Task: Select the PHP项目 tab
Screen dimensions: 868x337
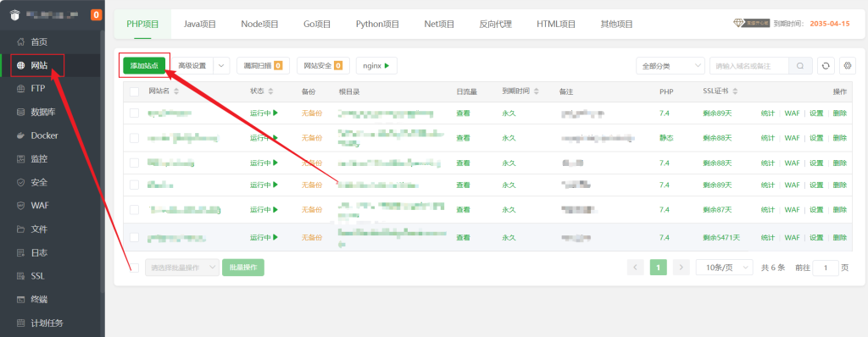Action: [x=142, y=24]
